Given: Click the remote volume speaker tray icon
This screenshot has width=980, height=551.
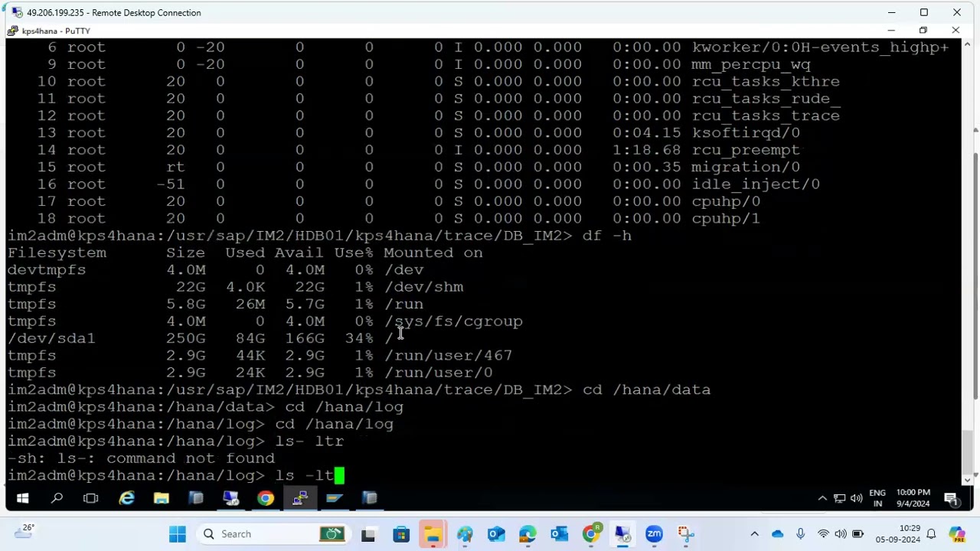Looking at the screenshot, I should pyautogui.click(x=857, y=499).
